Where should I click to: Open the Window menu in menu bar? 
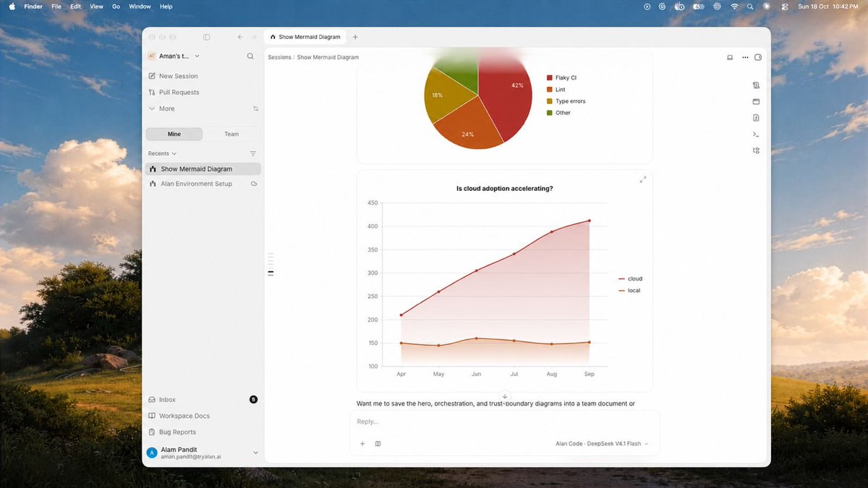pyautogui.click(x=140, y=7)
